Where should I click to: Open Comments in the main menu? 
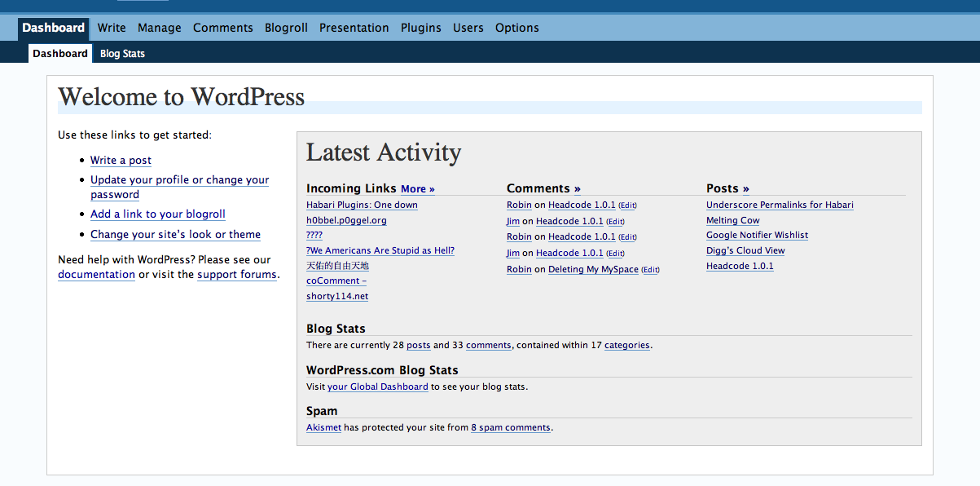223,28
